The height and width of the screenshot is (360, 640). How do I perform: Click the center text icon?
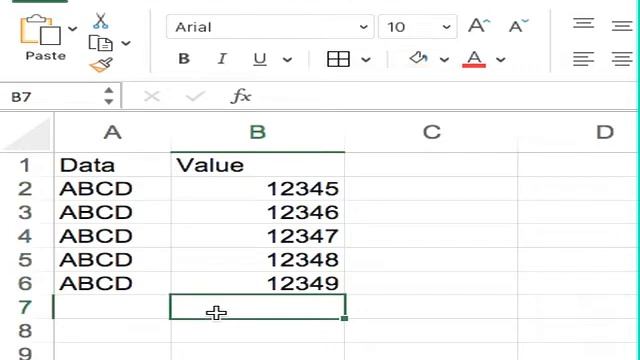(622, 59)
